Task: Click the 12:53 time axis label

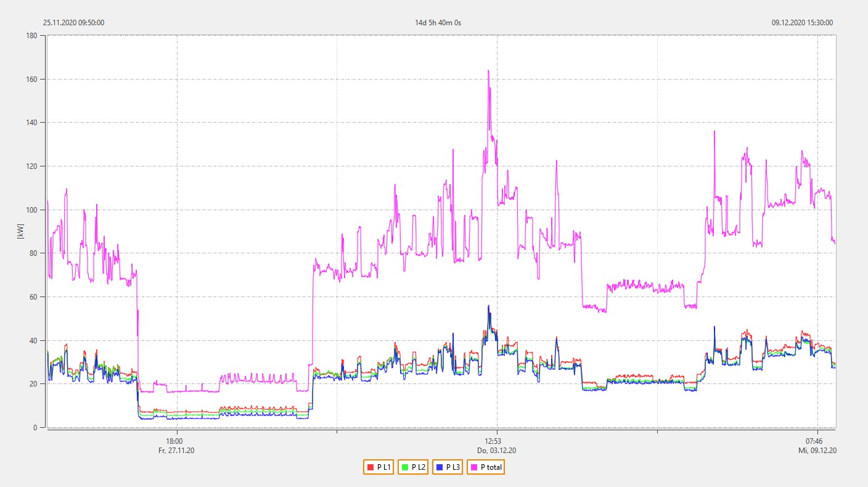Action: point(493,441)
